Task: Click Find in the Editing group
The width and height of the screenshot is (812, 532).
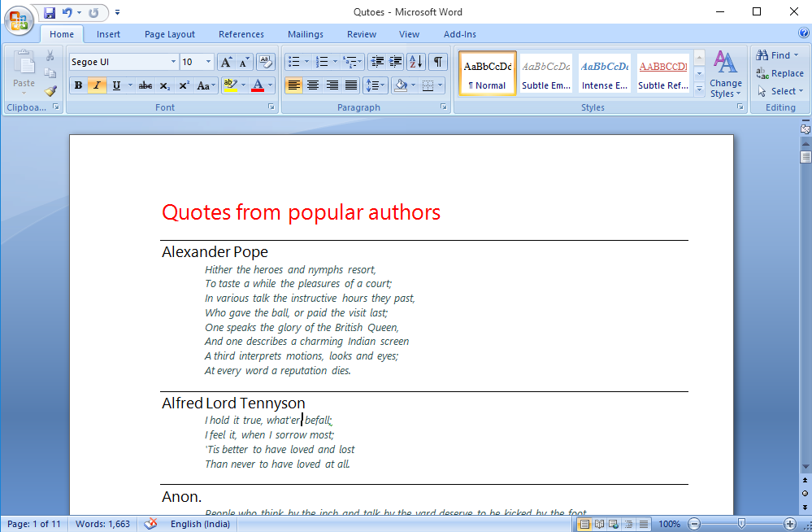Action: (x=777, y=55)
